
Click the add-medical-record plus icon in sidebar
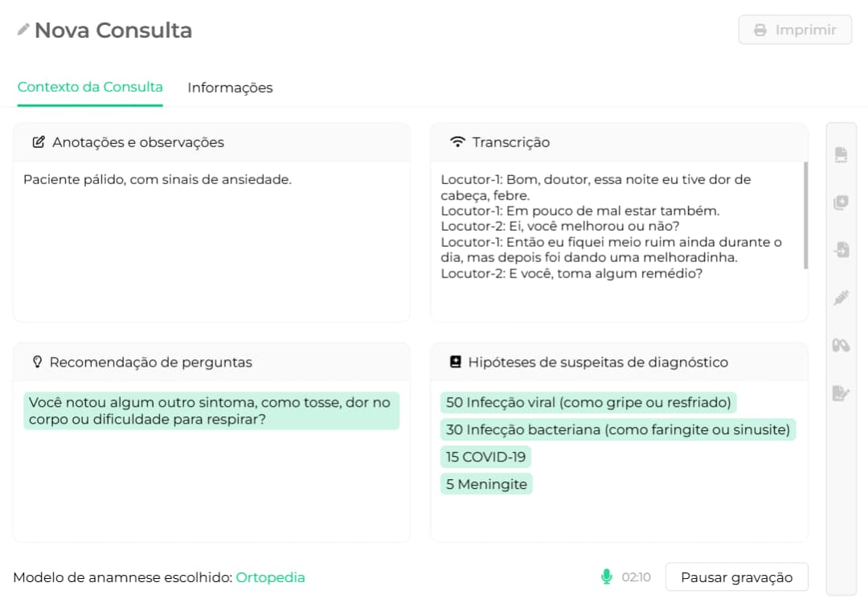(x=841, y=203)
